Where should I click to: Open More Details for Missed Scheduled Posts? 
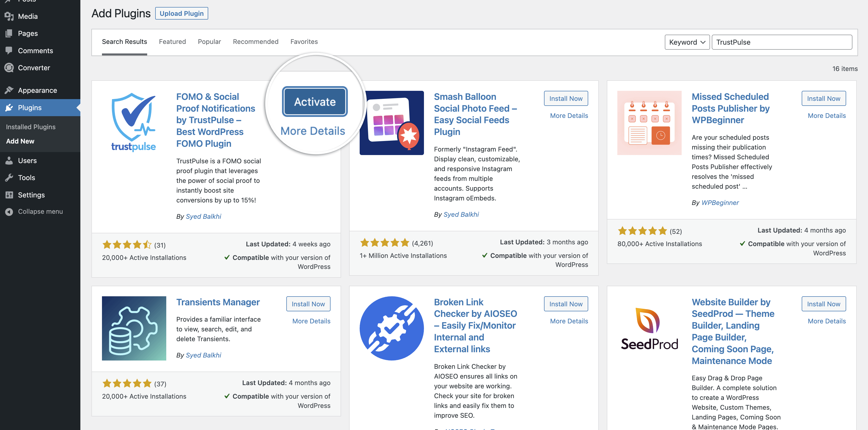click(x=827, y=115)
